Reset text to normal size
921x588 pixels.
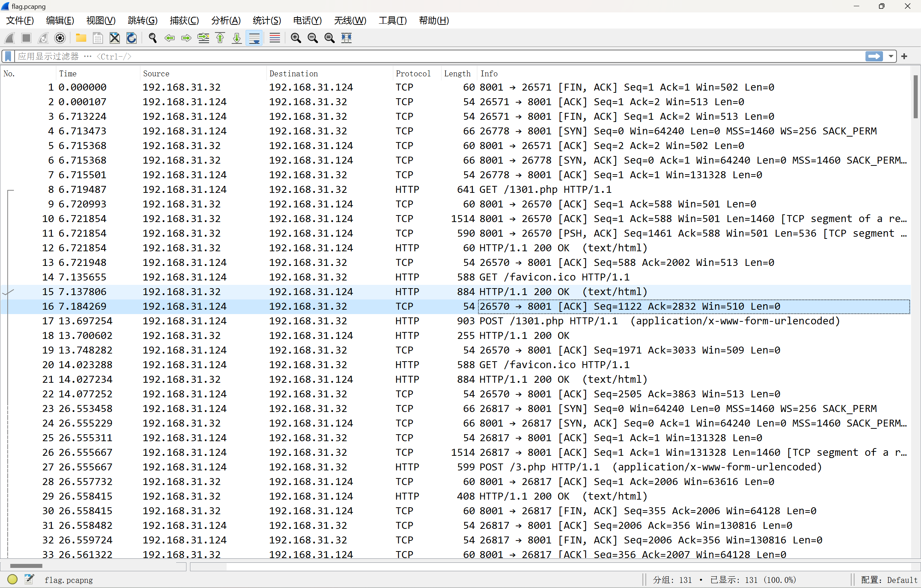[x=329, y=38]
